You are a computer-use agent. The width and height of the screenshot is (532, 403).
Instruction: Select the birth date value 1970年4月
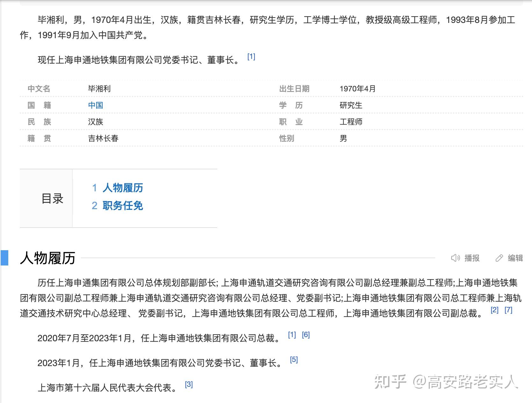pyautogui.click(x=358, y=89)
